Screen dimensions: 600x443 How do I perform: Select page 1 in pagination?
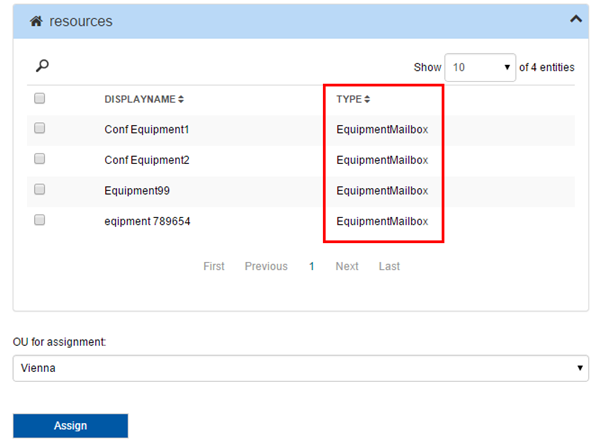312,266
